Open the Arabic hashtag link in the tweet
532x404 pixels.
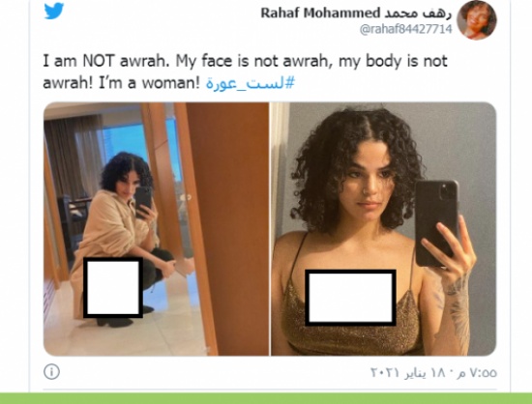coord(251,83)
